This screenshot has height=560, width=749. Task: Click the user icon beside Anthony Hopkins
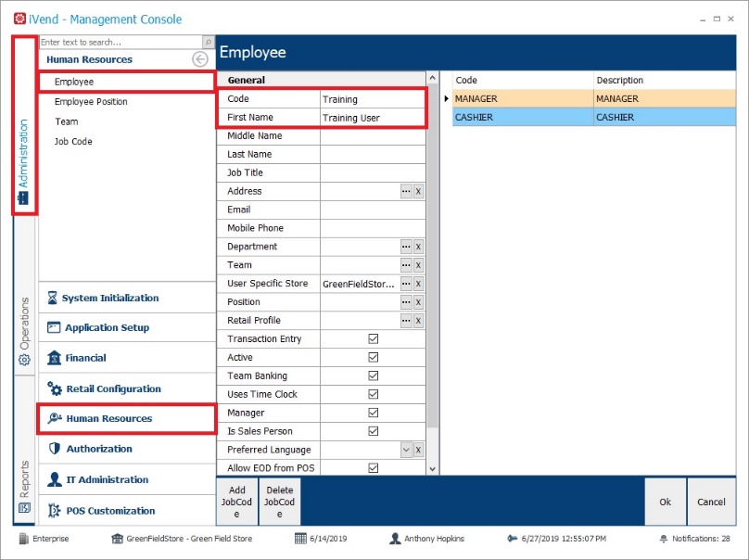pyautogui.click(x=395, y=539)
